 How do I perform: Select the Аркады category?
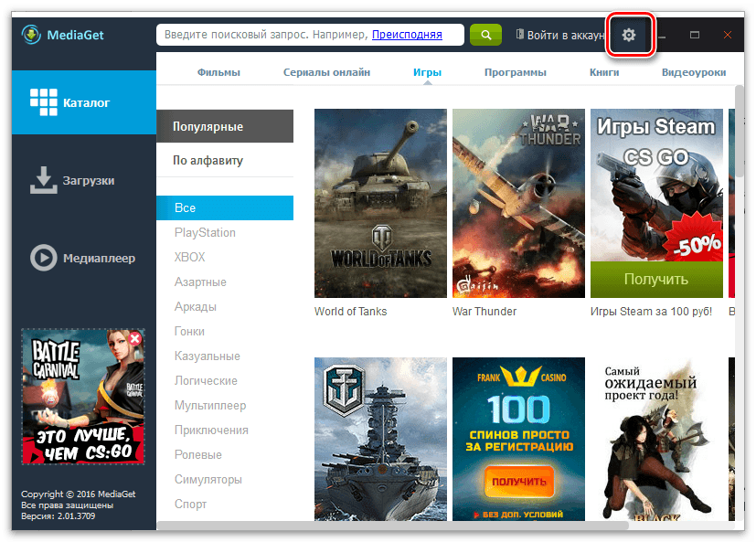point(196,307)
